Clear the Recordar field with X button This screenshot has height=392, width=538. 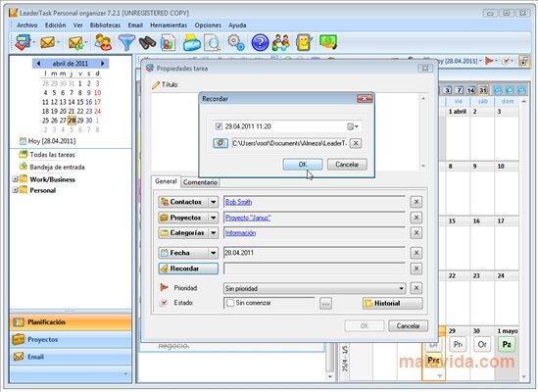tap(416, 269)
